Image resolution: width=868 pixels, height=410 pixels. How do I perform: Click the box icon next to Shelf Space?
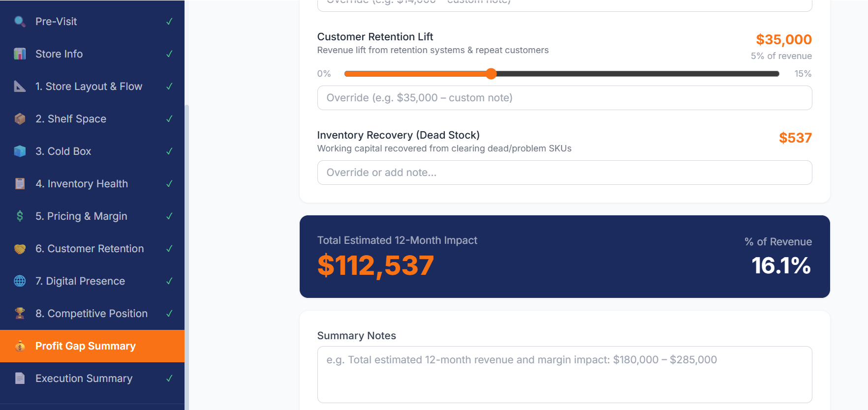point(20,119)
